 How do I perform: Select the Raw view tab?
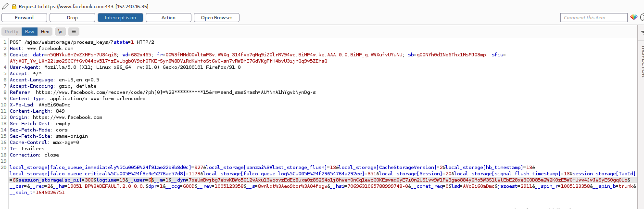click(x=29, y=32)
